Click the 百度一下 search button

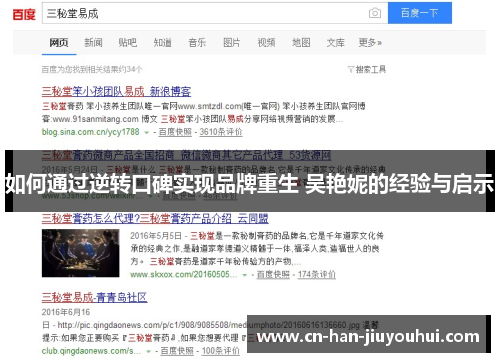click(x=420, y=13)
